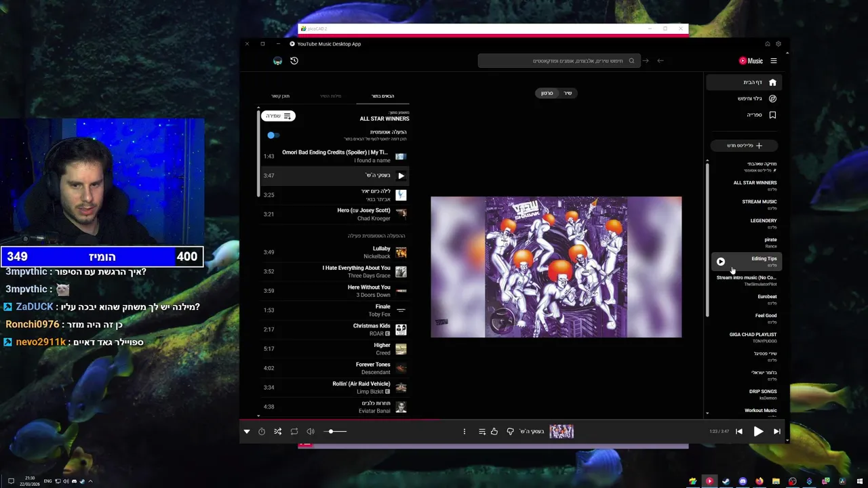Click the queue panel scrollbar
868x488 pixels.
[258, 152]
